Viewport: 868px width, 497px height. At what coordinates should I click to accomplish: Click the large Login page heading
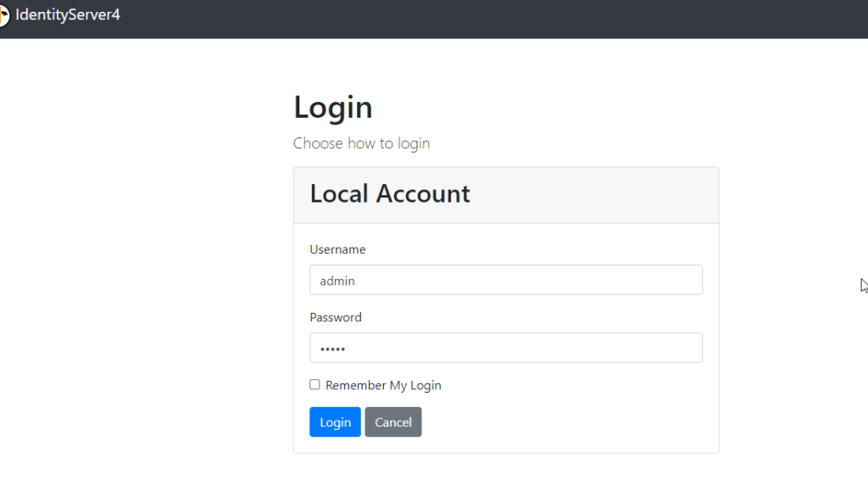click(332, 107)
